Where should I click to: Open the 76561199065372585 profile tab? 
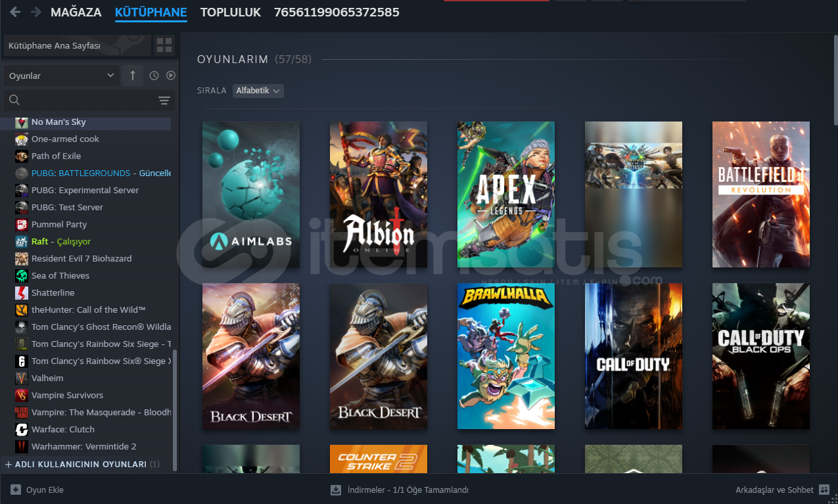337,12
